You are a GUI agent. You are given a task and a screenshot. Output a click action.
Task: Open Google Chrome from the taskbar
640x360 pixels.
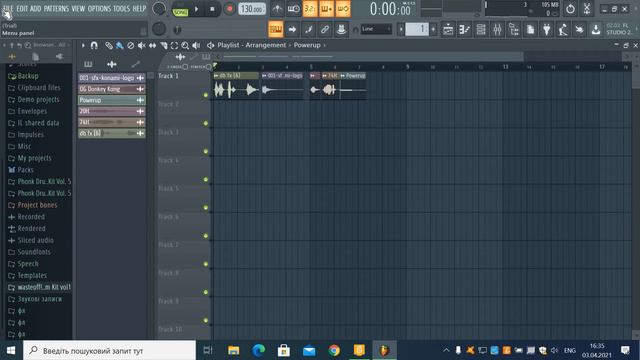click(334, 350)
